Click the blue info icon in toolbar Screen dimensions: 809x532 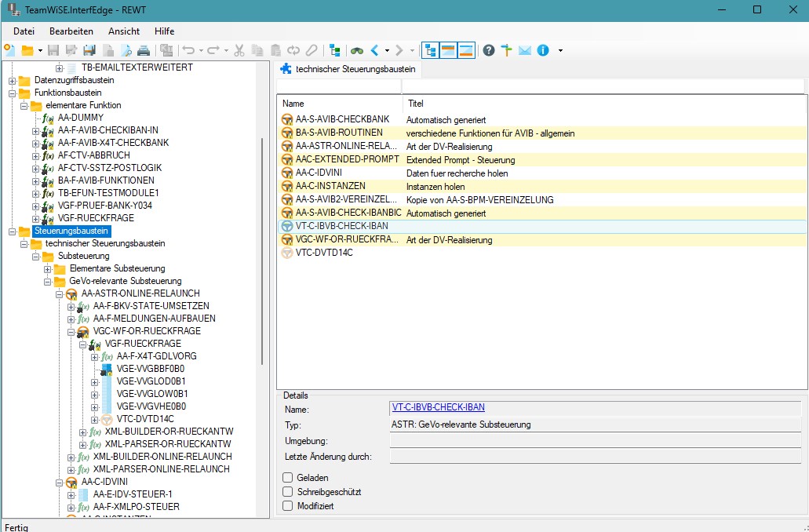click(542, 50)
